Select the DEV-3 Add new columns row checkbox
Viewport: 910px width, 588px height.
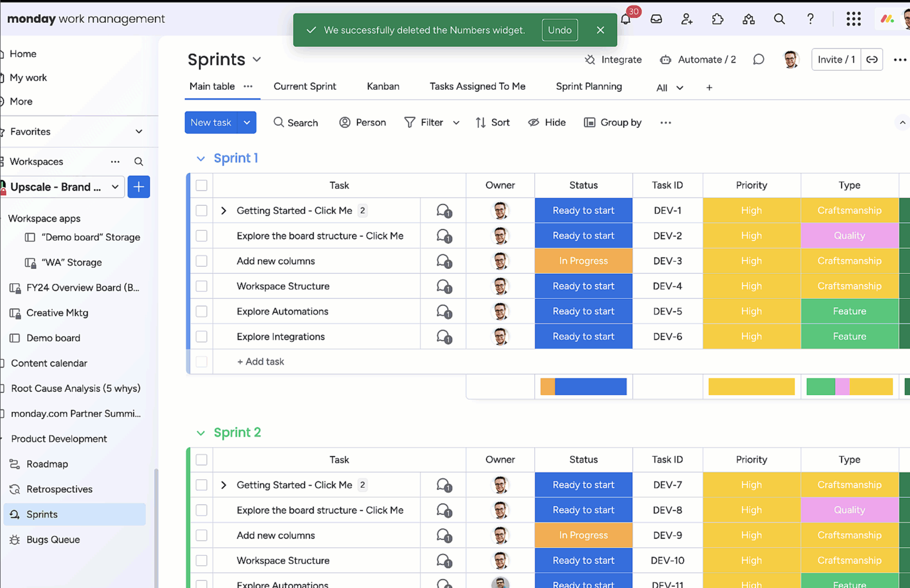coord(201,261)
